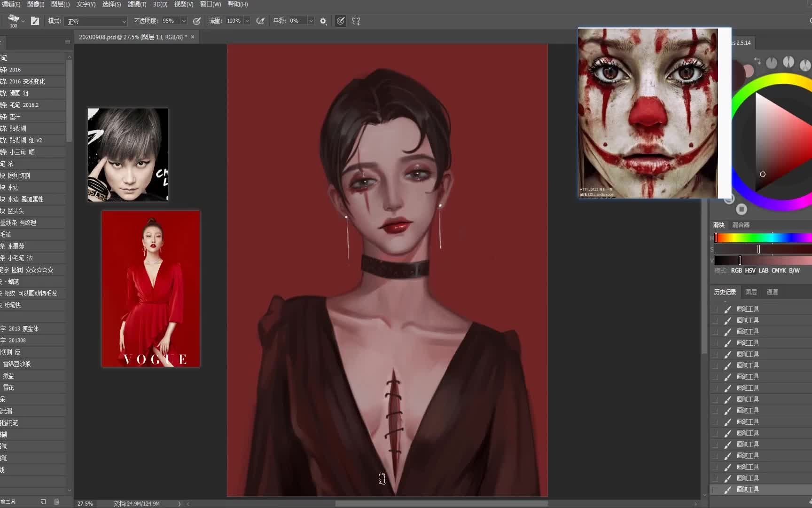
Task: Open 窗口(W) menu
Action: 210,4
